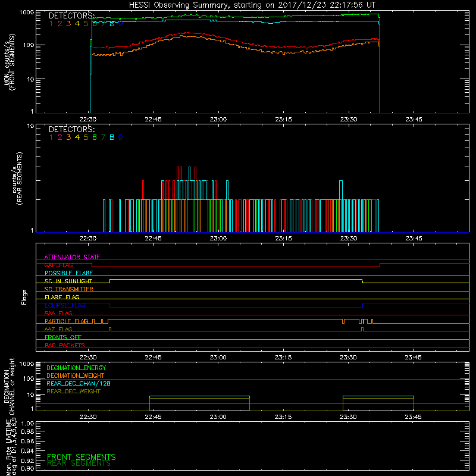The height and width of the screenshot is (476, 476).
Task: Pick detector 2 in rear segments legend
Action: point(60,137)
